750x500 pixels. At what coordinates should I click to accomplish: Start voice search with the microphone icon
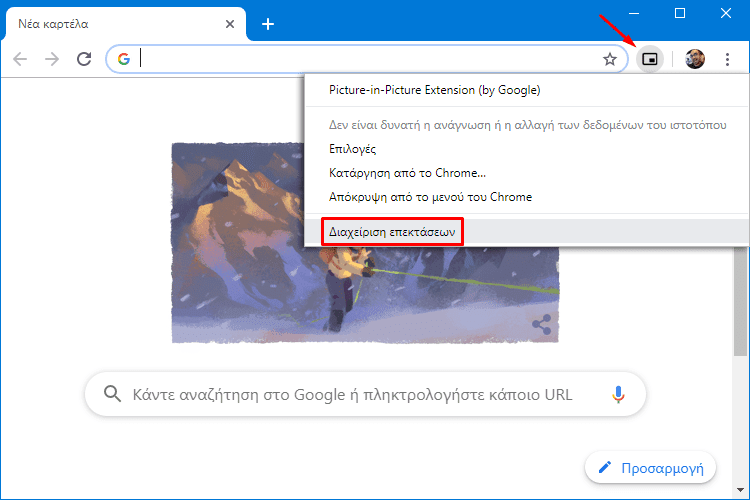pyautogui.click(x=618, y=394)
